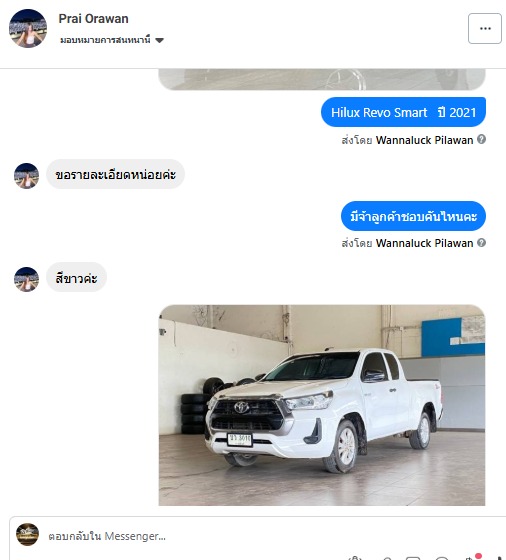Viewport: 506px width, 560px height.
Task: Open the Prai Orawan contact name
Action: (x=93, y=19)
